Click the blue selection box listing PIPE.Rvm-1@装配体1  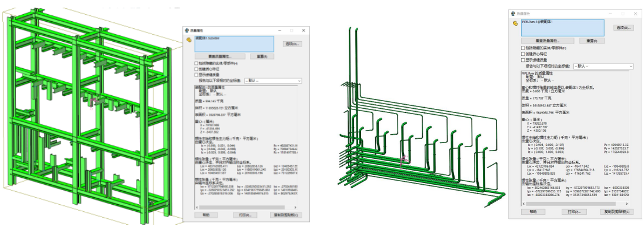(562, 28)
